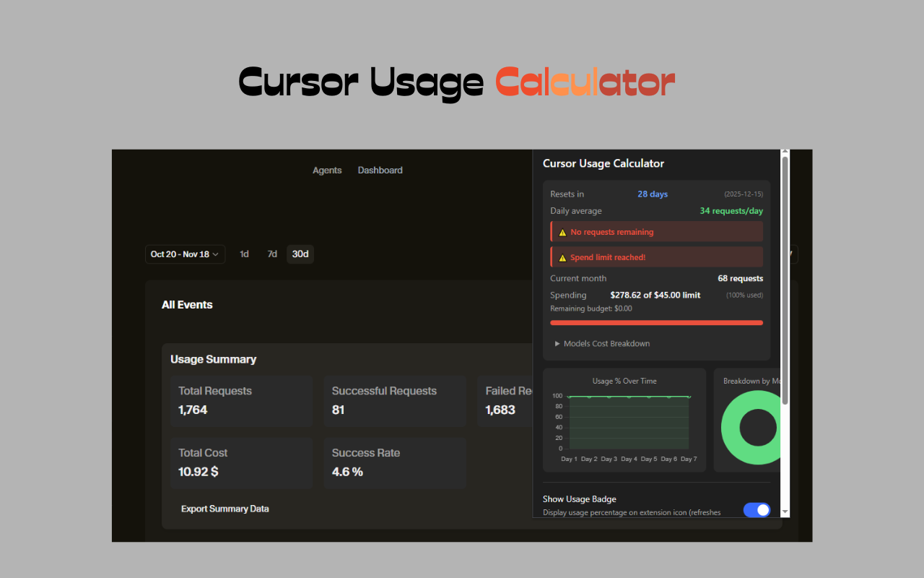Screen dimensions: 924x578
Task: Click the 34 requests/day daily average value
Action: click(731, 210)
